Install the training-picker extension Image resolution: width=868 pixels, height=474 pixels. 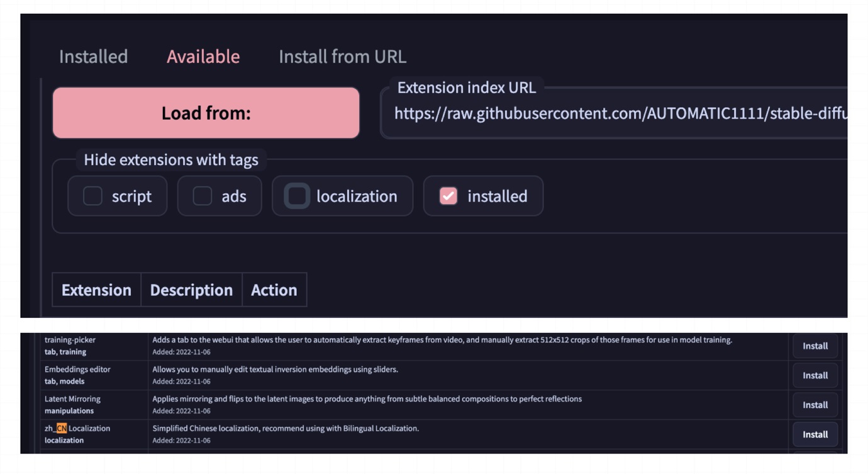click(x=815, y=346)
